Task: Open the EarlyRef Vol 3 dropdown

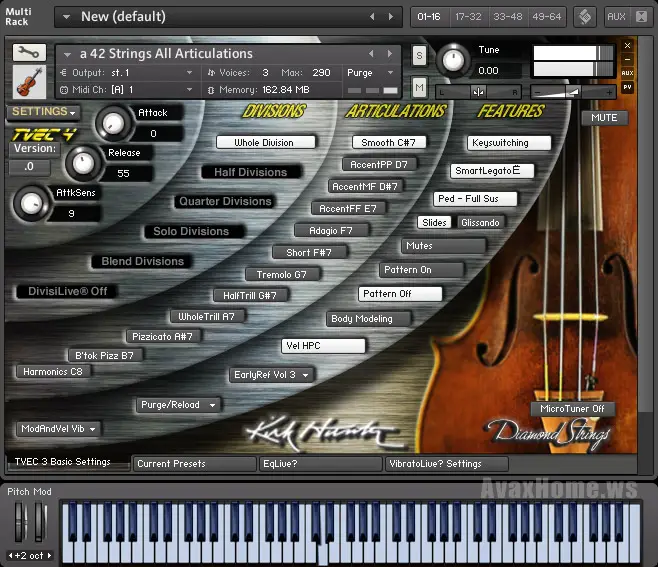Action: [x=272, y=375]
